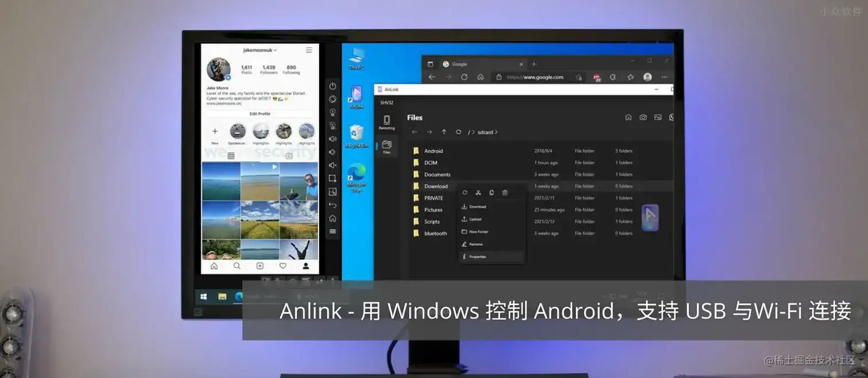
Task: Open the Edge three-dot settings menu
Action: [x=665, y=77]
